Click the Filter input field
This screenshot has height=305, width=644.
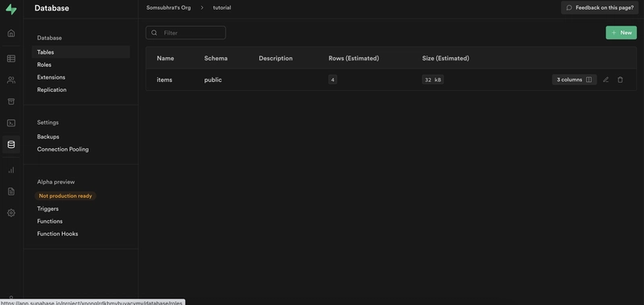coord(186,33)
